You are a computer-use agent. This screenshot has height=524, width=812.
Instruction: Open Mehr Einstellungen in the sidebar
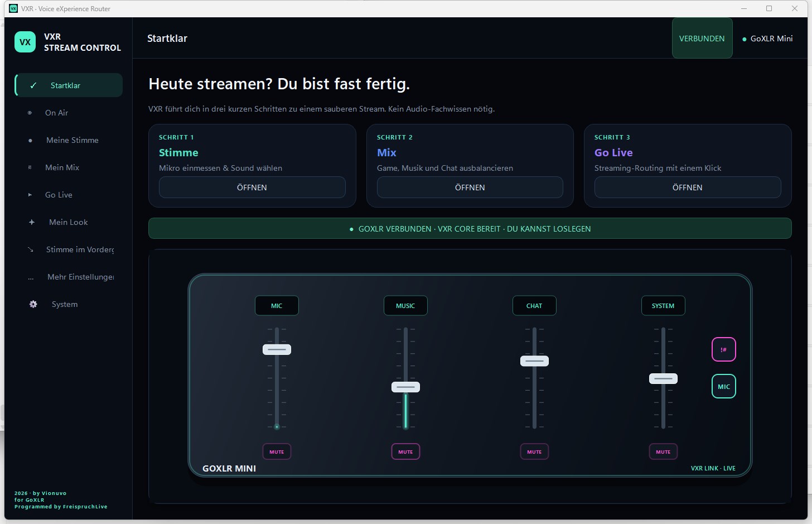pyautogui.click(x=69, y=277)
